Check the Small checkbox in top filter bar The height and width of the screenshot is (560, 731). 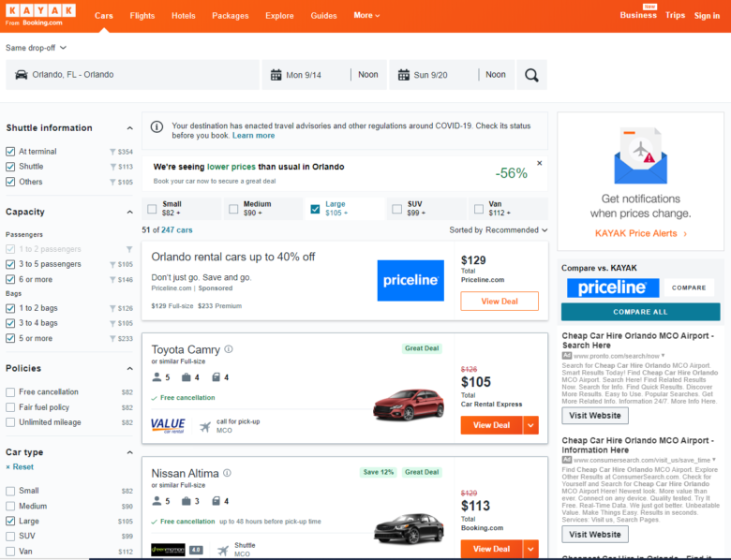(x=152, y=209)
